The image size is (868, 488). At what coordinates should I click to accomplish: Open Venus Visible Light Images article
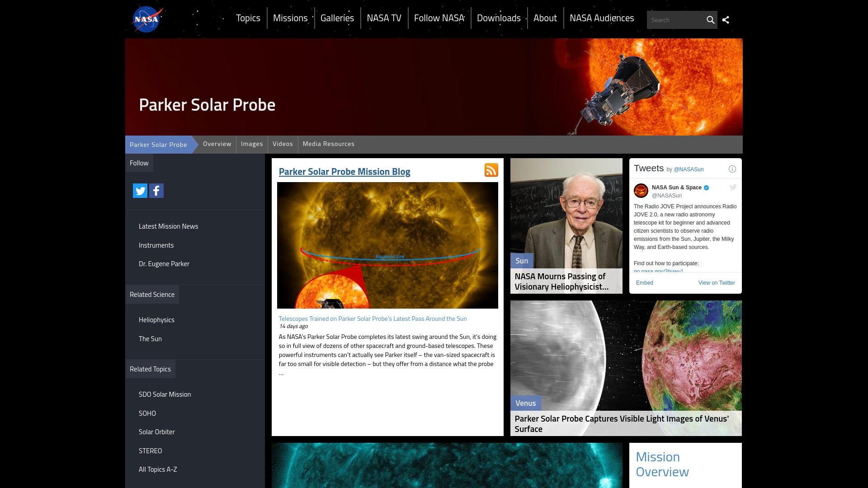click(622, 424)
